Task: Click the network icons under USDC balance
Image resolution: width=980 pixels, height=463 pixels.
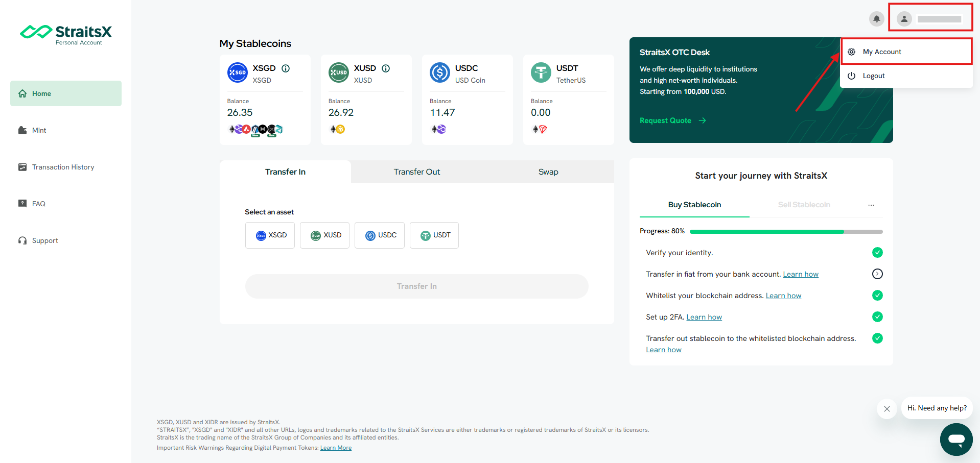Action: pyautogui.click(x=438, y=129)
